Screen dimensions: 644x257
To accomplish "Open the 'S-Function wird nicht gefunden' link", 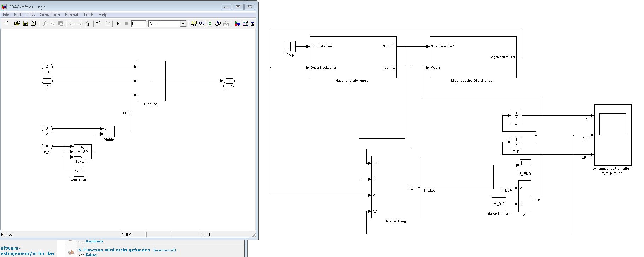I will (x=114, y=250).
